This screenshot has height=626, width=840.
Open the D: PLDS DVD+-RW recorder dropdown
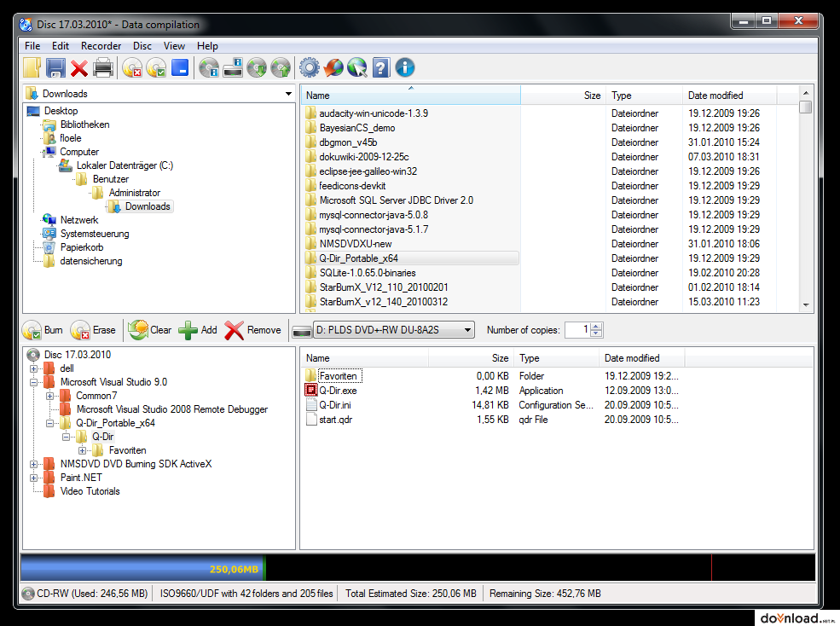394,330
